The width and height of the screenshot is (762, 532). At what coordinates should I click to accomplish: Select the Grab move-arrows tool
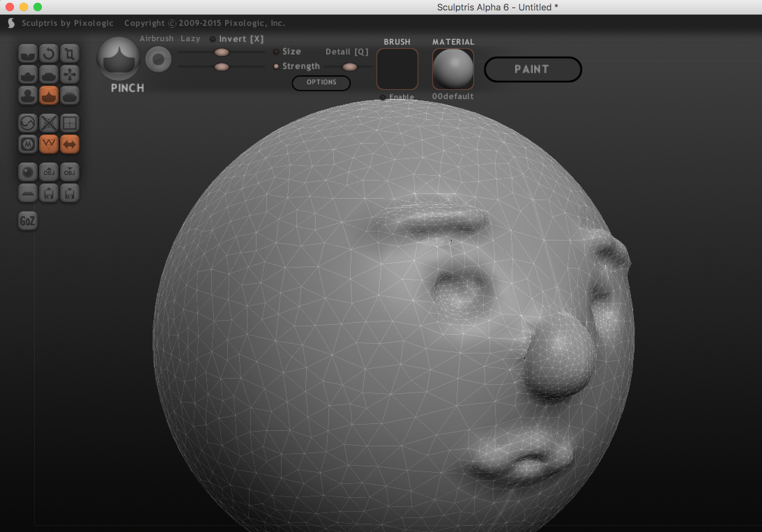[70, 75]
